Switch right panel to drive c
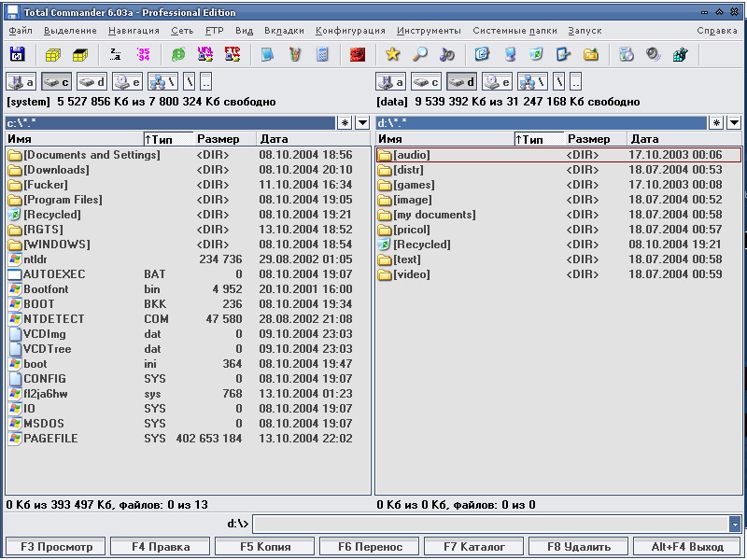This screenshot has height=560, width=747. [x=426, y=82]
